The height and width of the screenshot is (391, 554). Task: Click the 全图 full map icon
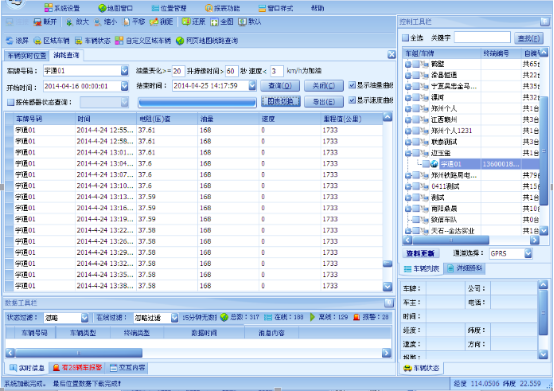click(214, 22)
